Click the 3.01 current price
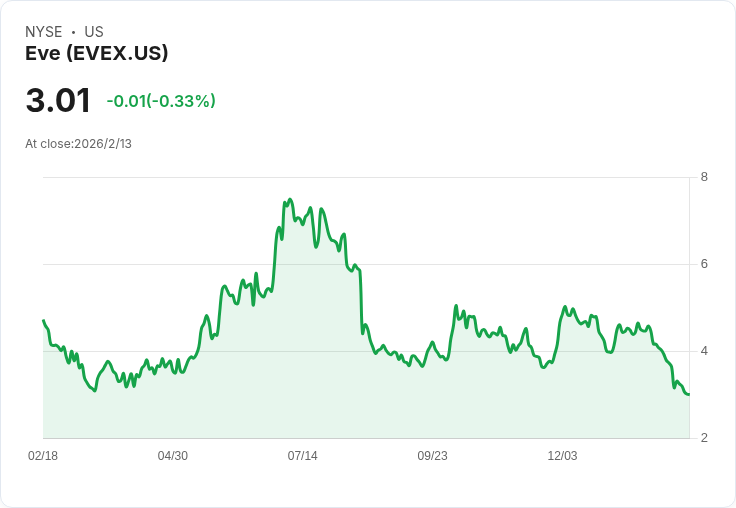The width and height of the screenshot is (736, 508). pyautogui.click(x=58, y=101)
